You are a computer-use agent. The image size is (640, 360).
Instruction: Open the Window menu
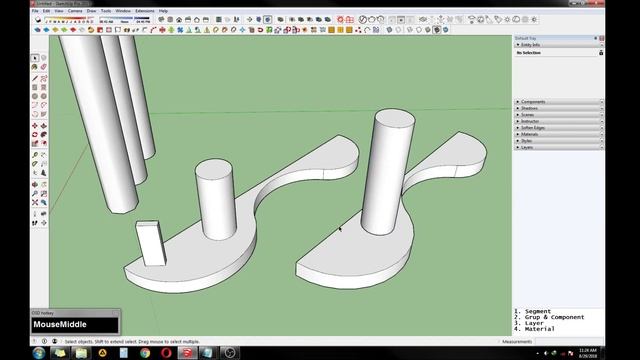pos(123,11)
